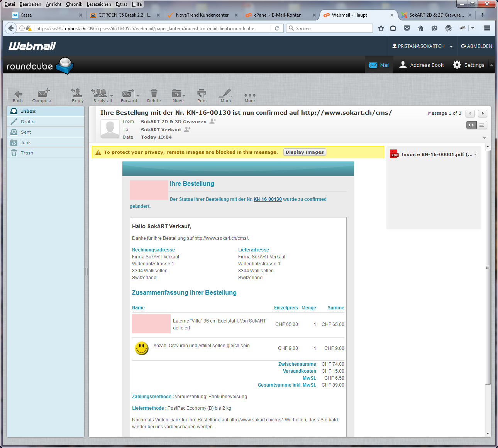
Task: Open the Junk folder
Action: coord(46,143)
